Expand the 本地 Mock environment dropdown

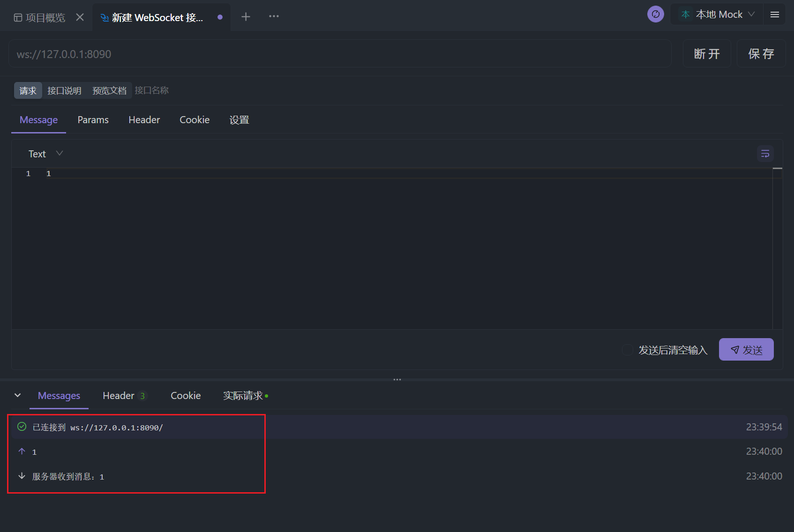pos(718,15)
